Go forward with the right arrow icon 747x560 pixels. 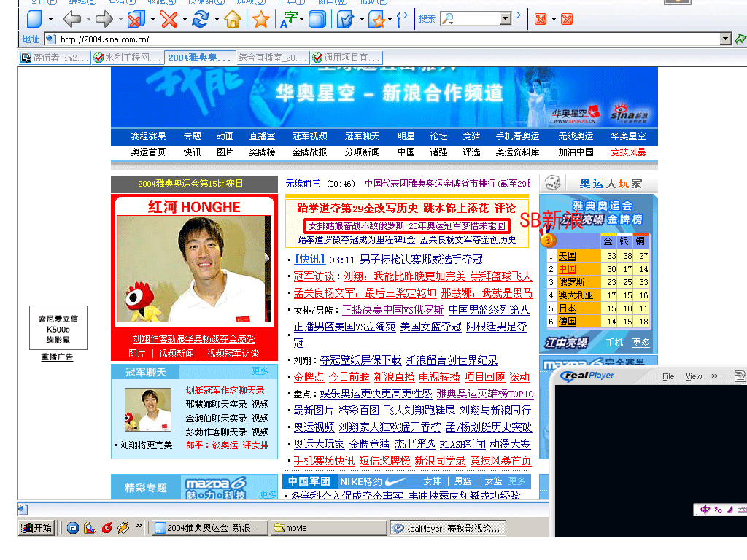(104, 19)
